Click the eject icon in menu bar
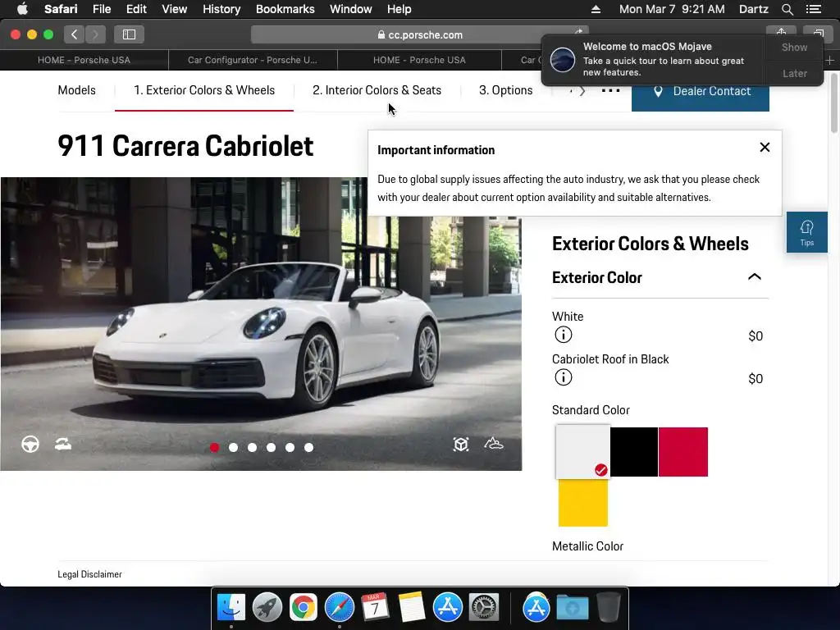This screenshot has width=840, height=630. [596, 9]
